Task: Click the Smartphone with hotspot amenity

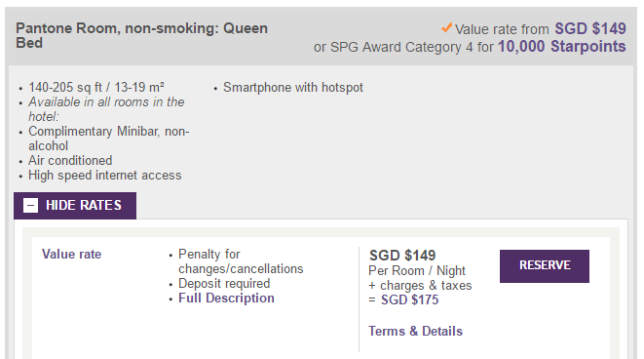Action: [x=293, y=88]
